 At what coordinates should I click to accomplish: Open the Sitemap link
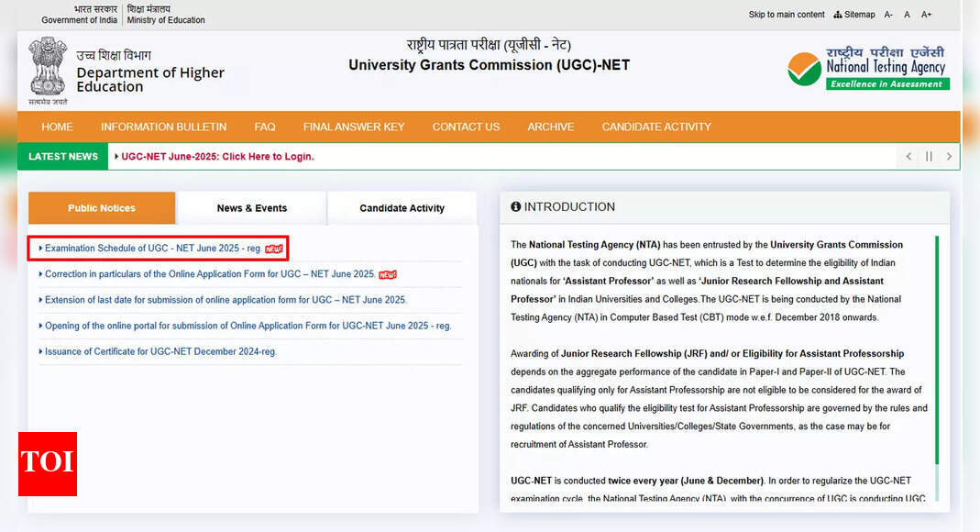854,15
